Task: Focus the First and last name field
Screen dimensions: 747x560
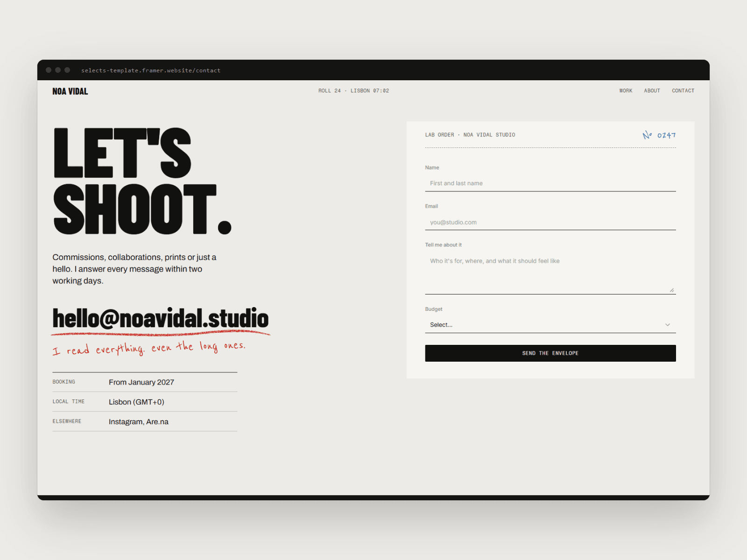Action: 550,183
